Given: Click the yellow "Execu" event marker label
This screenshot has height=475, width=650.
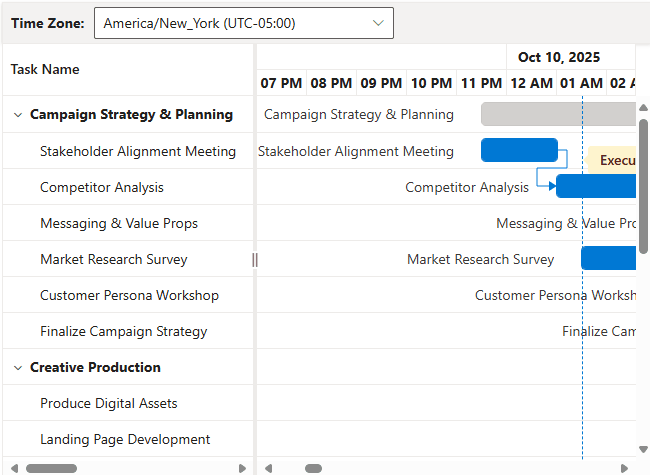Looking at the screenshot, I should (x=613, y=160).
